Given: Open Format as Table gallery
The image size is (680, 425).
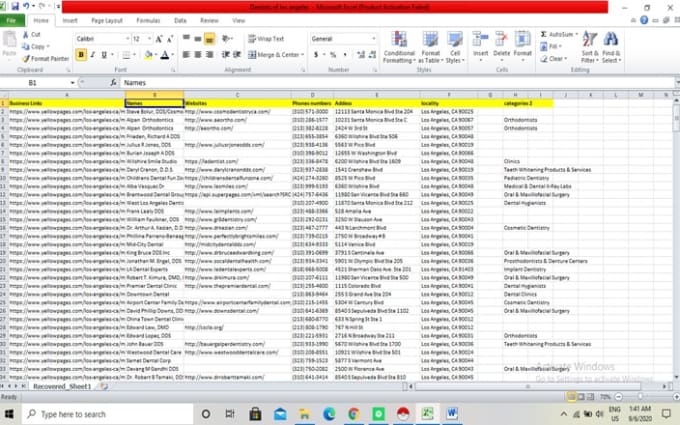Looking at the screenshot, I should pos(430,47).
